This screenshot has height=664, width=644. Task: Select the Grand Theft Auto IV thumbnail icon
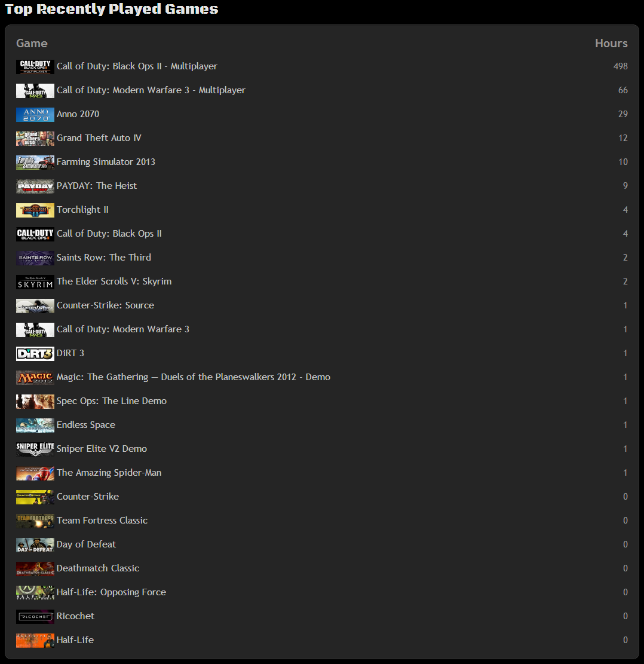point(35,139)
